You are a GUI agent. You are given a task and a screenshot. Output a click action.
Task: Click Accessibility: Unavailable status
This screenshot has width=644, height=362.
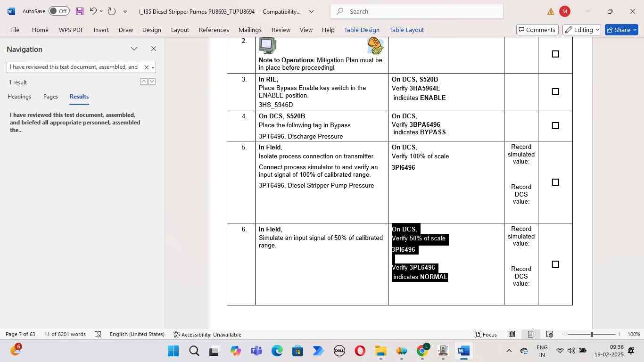click(x=207, y=334)
